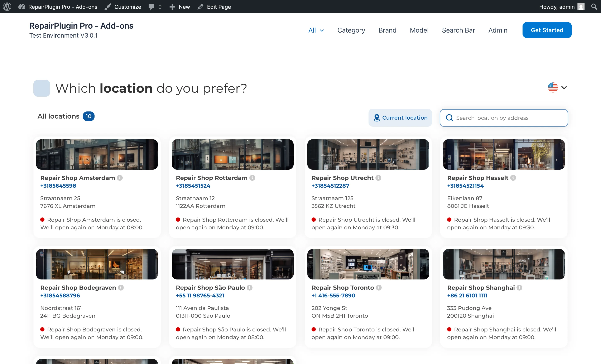The image size is (601, 364).
Task: Show info for Repair Shop Shanghai
Action: click(519, 288)
